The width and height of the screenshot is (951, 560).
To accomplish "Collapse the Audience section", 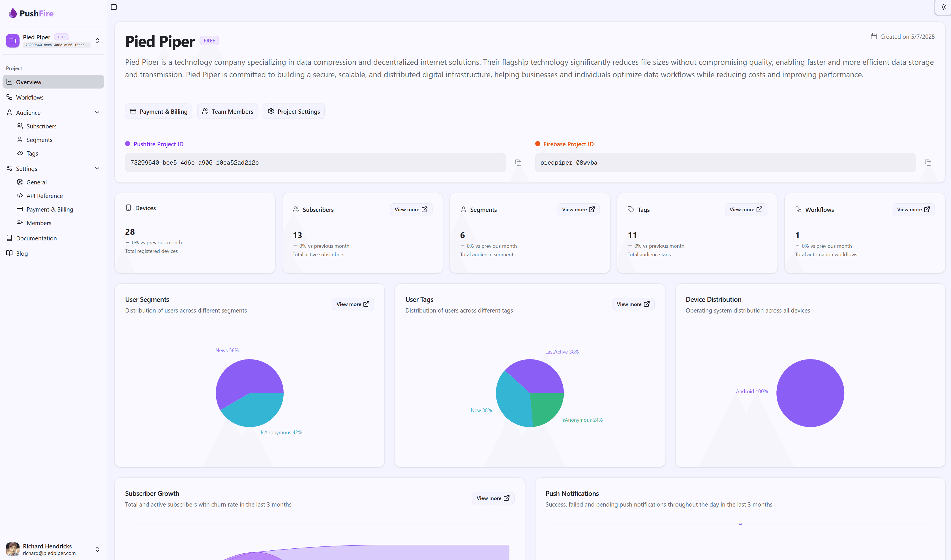I will pyautogui.click(x=97, y=113).
